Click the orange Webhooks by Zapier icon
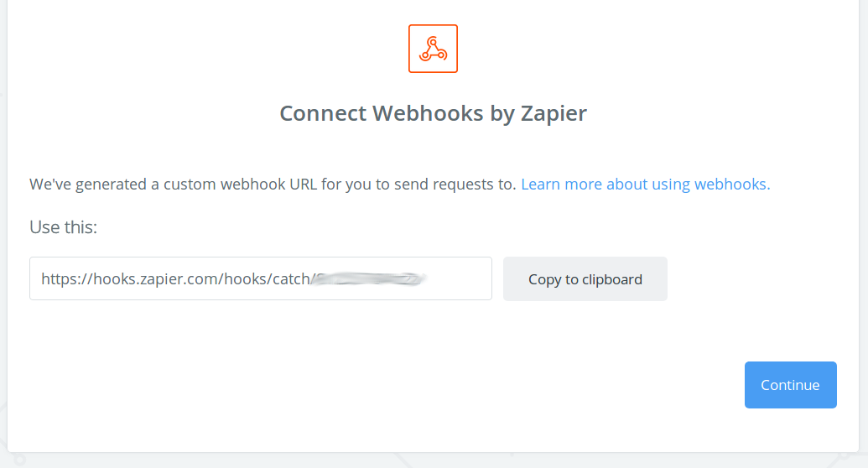This screenshot has width=868, height=468. click(x=433, y=49)
